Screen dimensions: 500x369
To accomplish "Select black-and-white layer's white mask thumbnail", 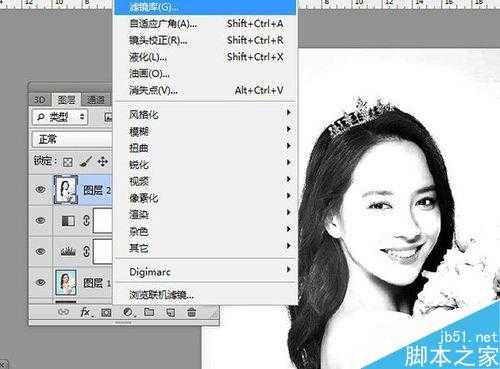I will tap(102, 221).
